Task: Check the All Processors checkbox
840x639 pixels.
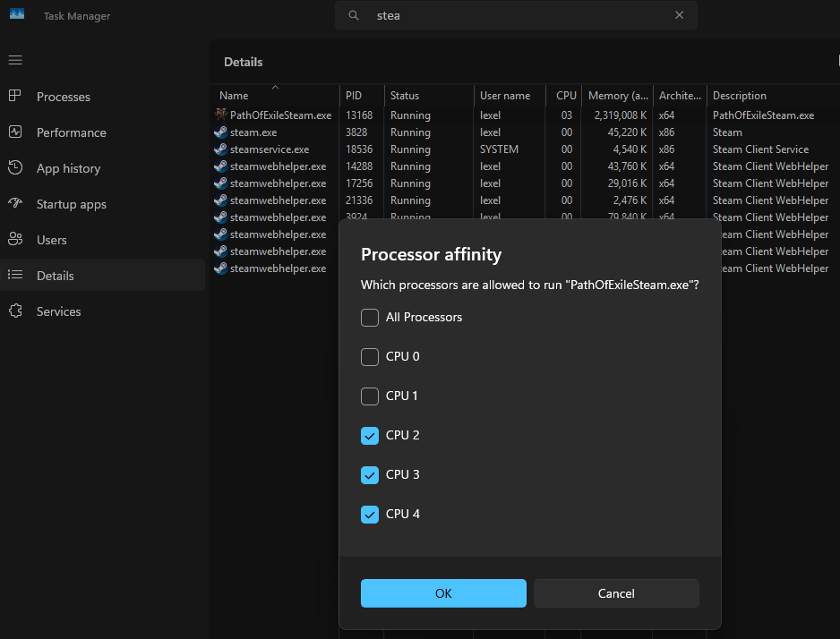Action: coord(370,318)
